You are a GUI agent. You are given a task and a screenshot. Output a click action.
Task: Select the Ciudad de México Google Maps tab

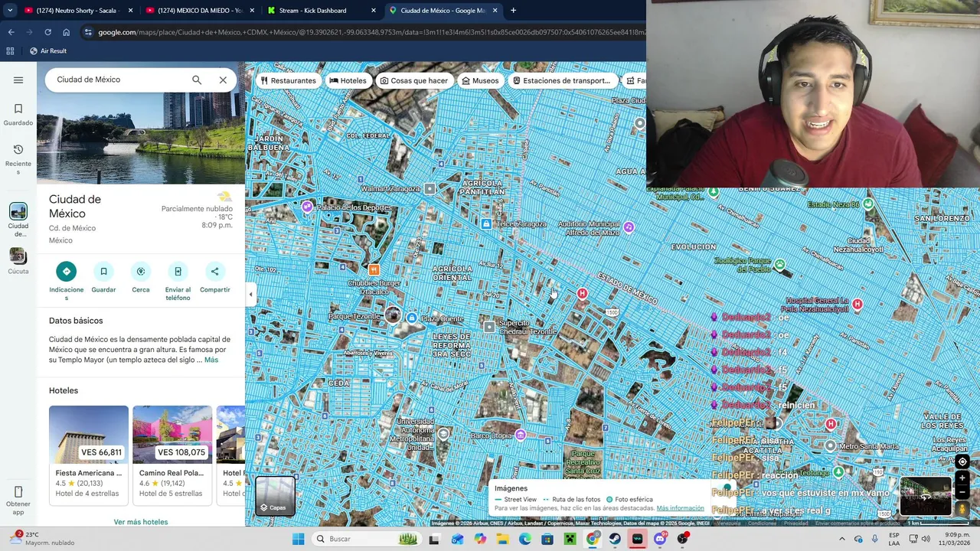click(443, 11)
